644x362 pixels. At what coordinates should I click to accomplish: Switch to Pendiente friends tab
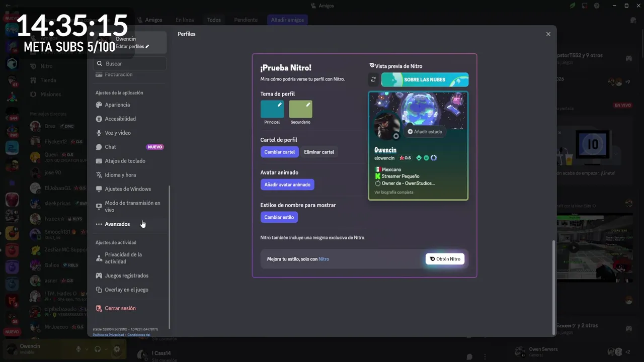246,20
